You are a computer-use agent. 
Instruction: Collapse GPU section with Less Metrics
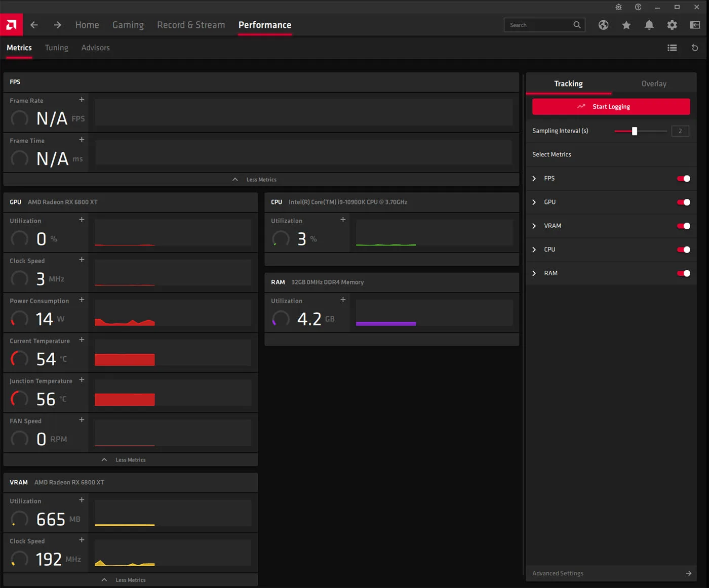coord(131,460)
